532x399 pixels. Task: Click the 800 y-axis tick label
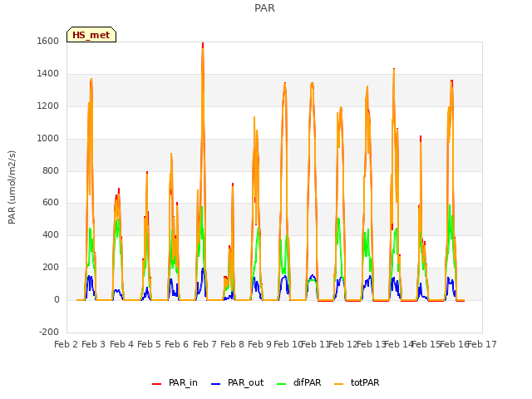(51, 171)
